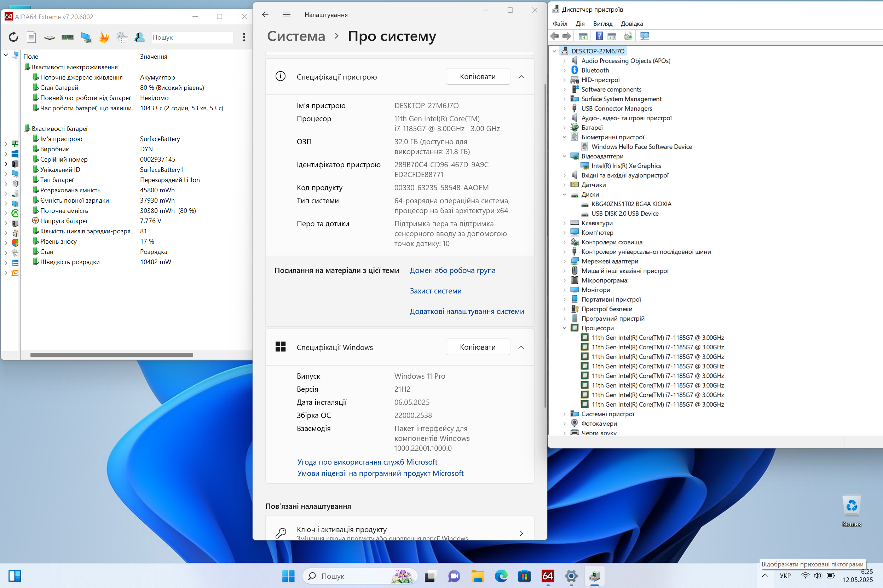The height and width of the screenshot is (588, 883).
Task: Open the AIDA64 three-dot options menu
Action: (x=244, y=37)
